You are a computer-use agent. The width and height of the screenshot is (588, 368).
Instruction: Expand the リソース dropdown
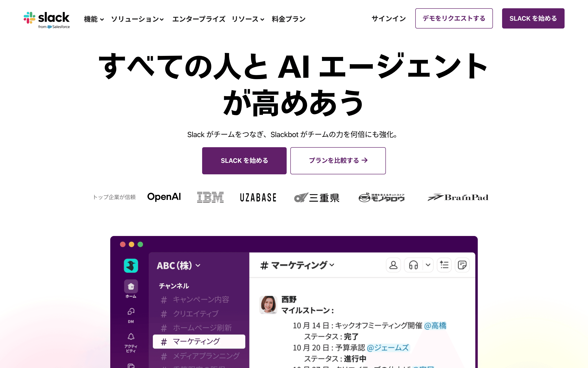click(x=248, y=19)
